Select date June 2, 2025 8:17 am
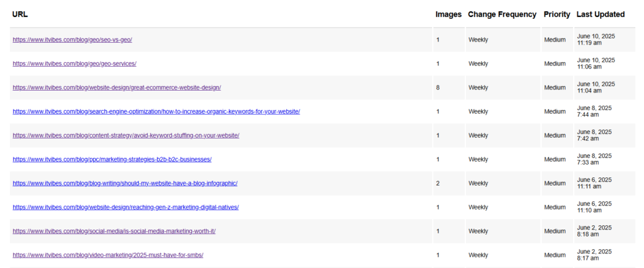Viewport: 644px width, 268px height. (594, 254)
